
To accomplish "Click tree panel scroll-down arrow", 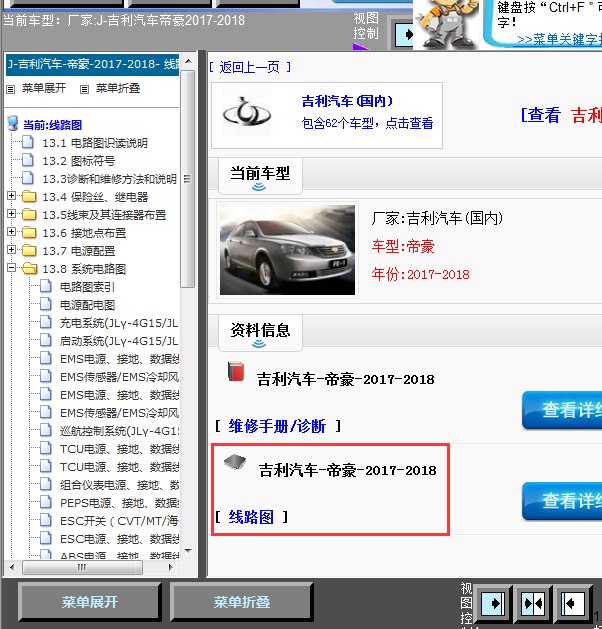I will [188, 551].
